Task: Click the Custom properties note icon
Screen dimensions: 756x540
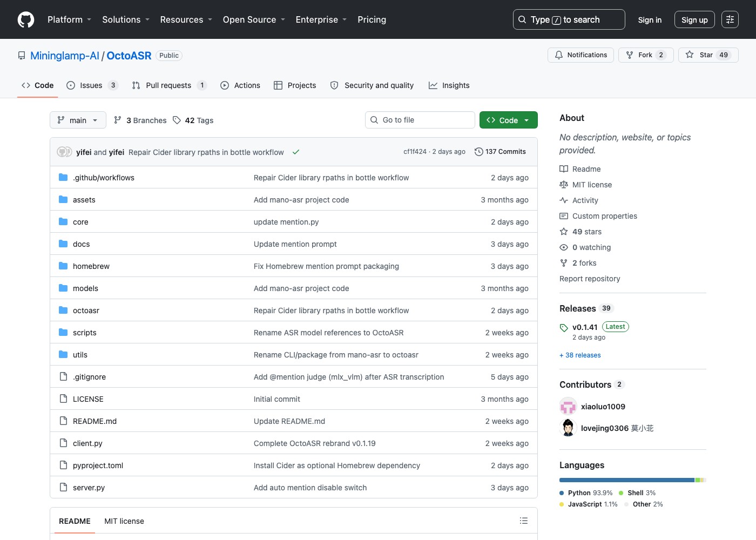Action: coord(564,216)
